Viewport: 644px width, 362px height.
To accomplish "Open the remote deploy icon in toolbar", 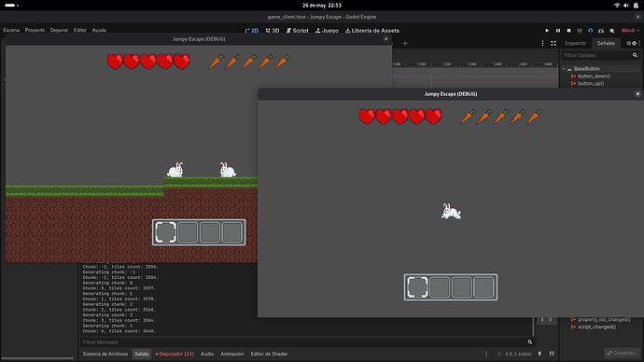I will click(x=580, y=31).
